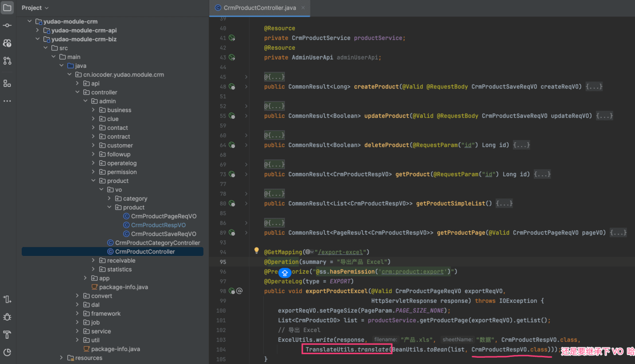Unfold the createProduct method body at line 48

pos(246,87)
